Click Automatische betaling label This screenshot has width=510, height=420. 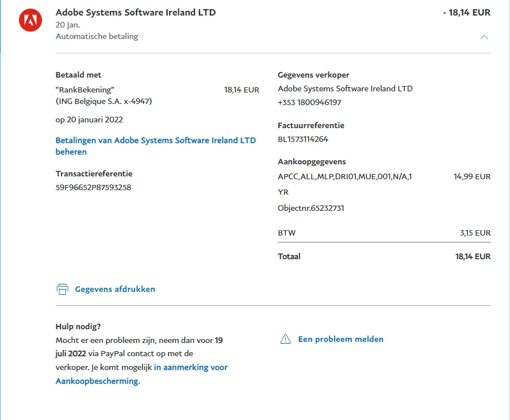(97, 36)
